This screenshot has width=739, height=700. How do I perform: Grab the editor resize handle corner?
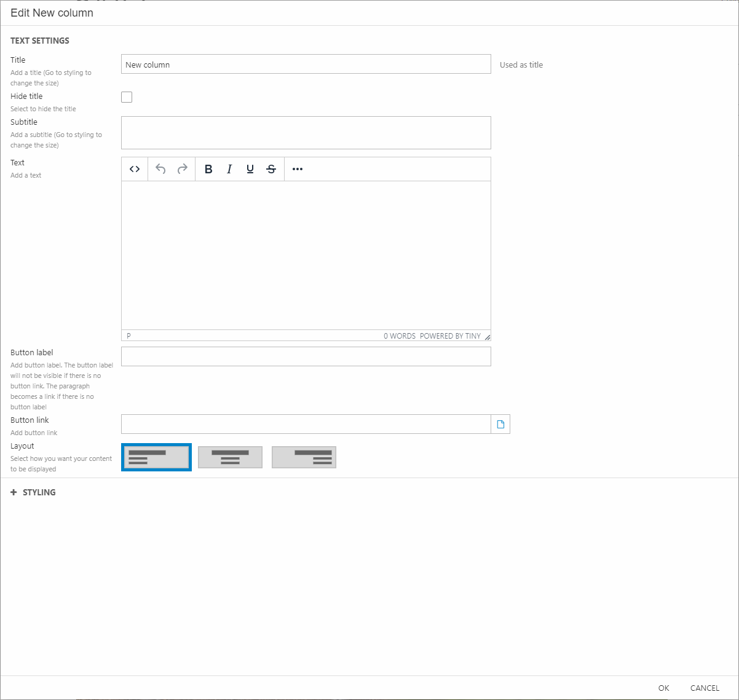487,337
